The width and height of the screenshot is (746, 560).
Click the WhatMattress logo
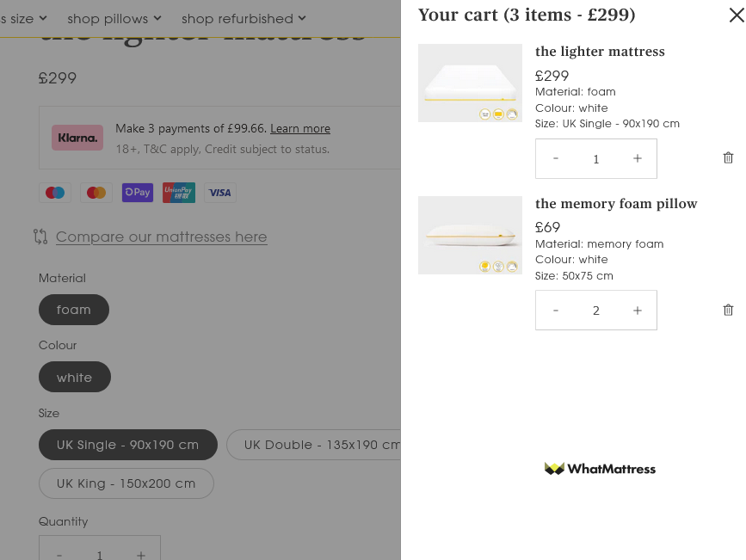coord(600,469)
